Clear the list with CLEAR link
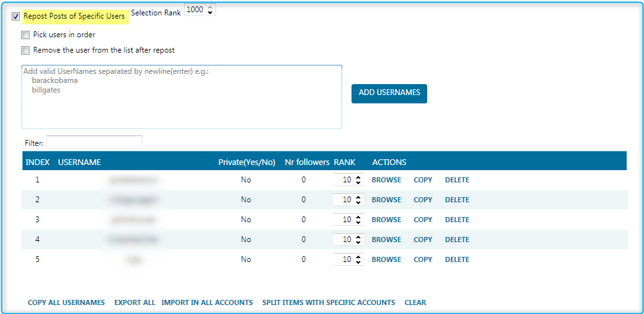 pos(415,302)
